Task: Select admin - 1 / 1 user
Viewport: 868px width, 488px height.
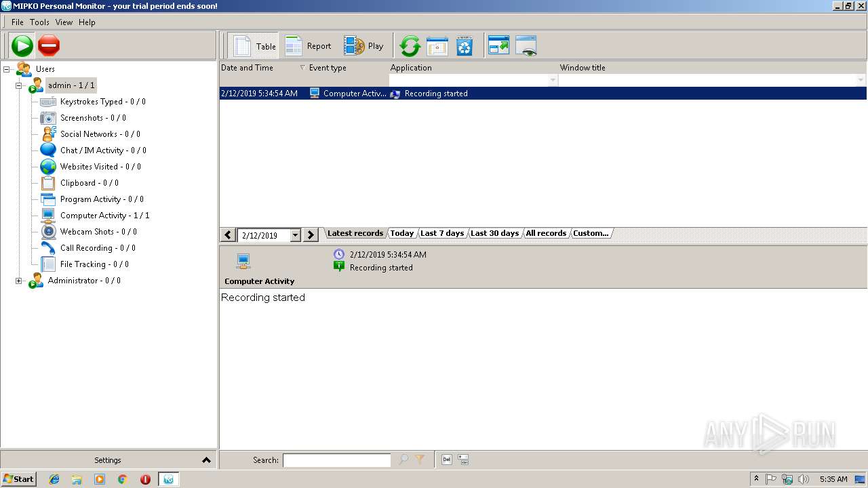Action: (x=71, y=85)
